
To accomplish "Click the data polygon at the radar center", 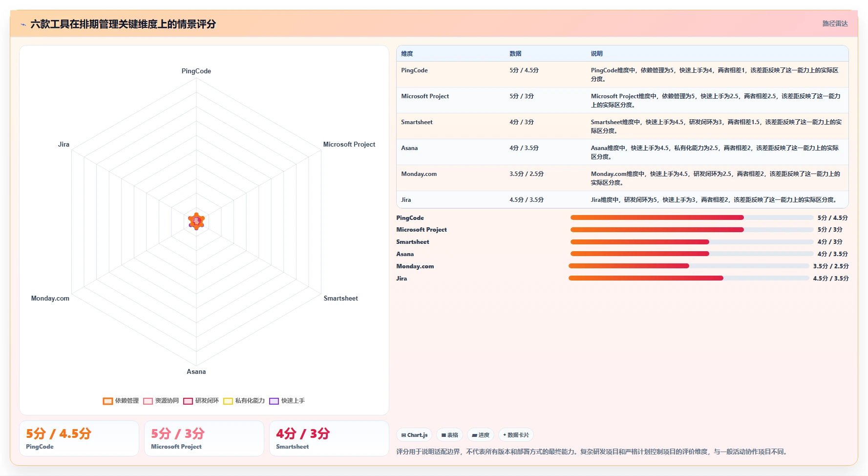I will click(x=196, y=221).
